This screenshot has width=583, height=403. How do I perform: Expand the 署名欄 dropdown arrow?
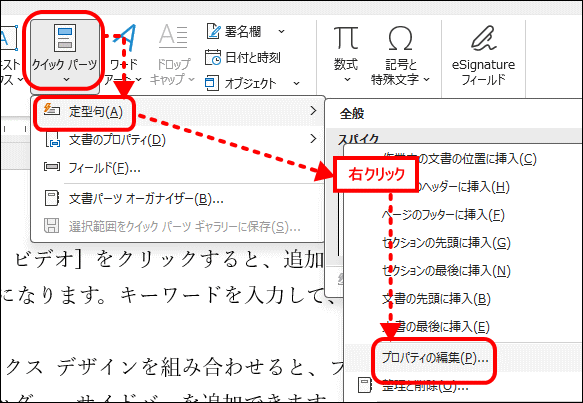(281, 32)
